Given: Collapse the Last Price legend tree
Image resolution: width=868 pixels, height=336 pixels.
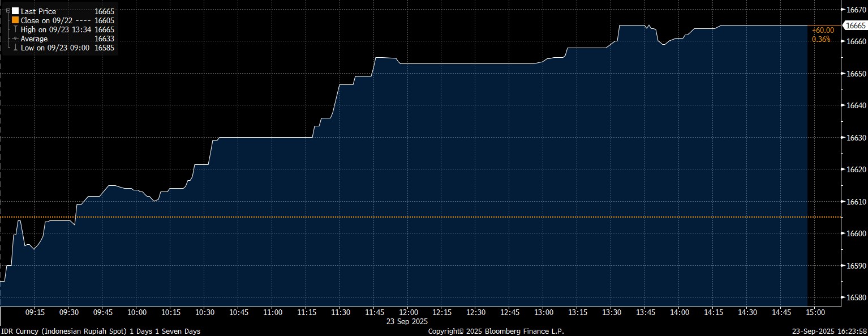Looking at the screenshot, I should (7, 11).
